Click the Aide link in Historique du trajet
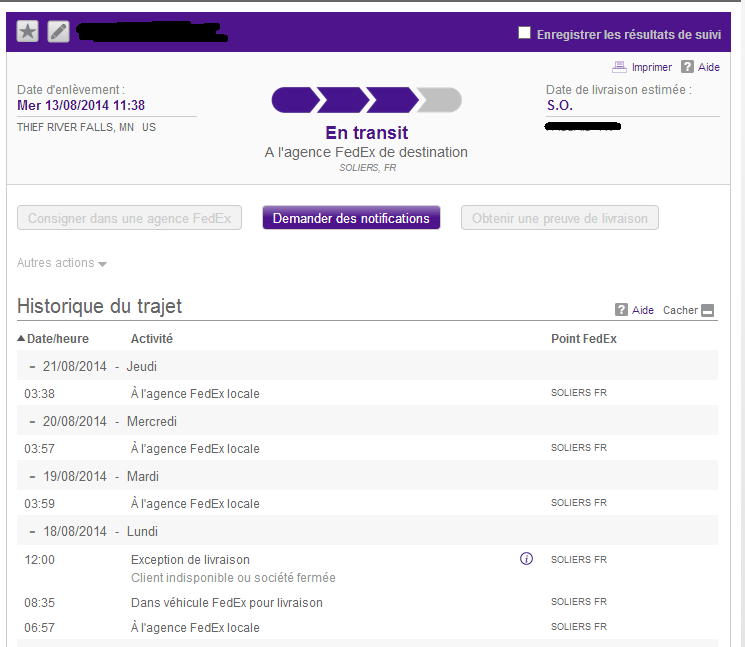The image size is (745, 647). [642, 310]
